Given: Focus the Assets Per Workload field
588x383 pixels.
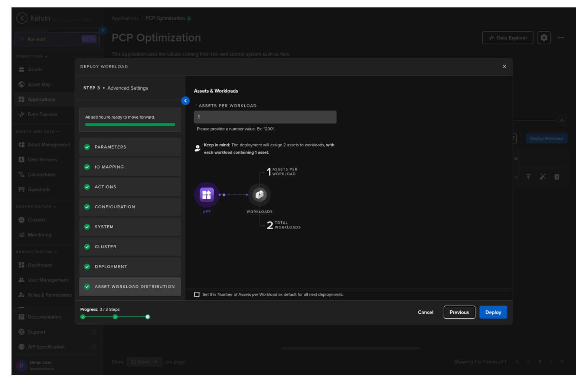Looking at the screenshot, I should pyautogui.click(x=265, y=117).
